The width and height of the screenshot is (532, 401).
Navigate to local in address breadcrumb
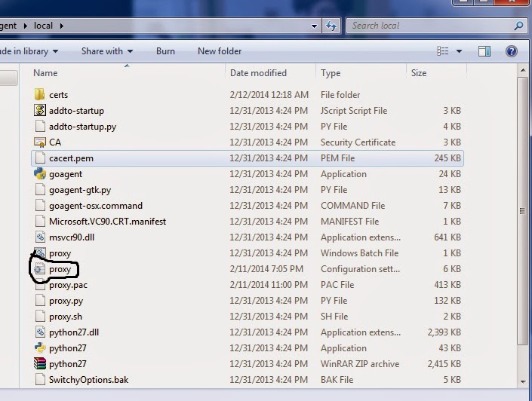tap(43, 26)
